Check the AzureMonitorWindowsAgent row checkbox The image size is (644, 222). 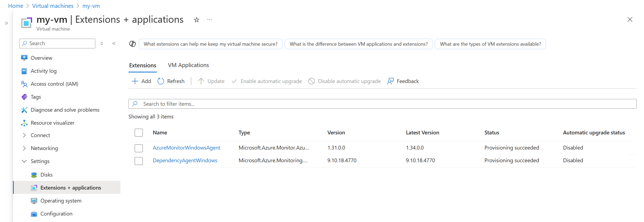138,148
